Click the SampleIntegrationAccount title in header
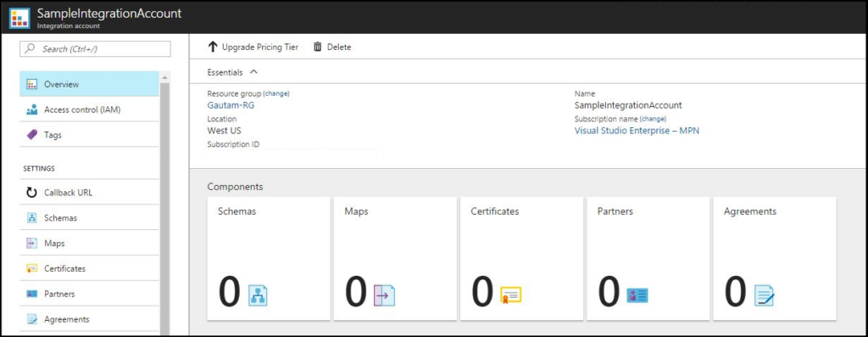The width and height of the screenshot is (868, 337). [x=109, y=14]
